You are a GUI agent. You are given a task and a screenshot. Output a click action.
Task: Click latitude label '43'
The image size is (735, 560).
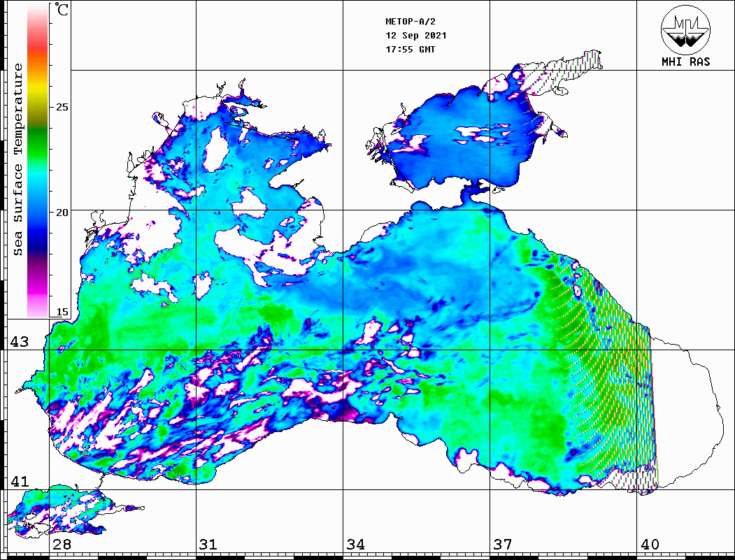coord(20,342)
